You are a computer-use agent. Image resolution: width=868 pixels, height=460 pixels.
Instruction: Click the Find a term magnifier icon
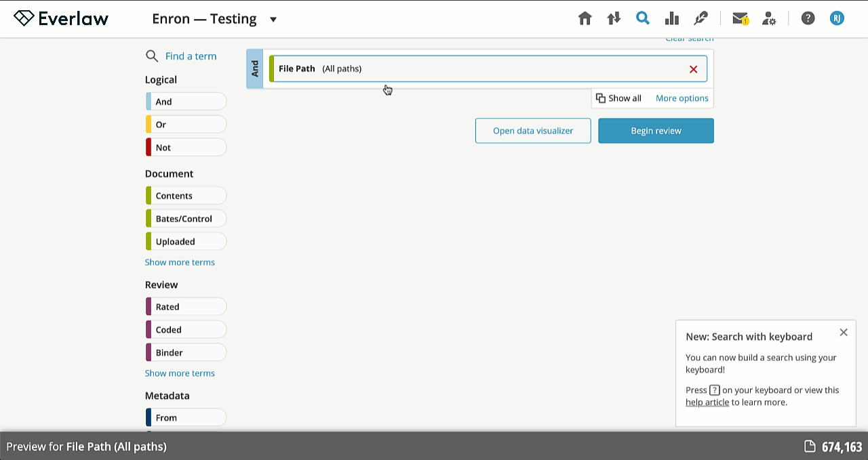pyautogui.click(x=152, y=56)
